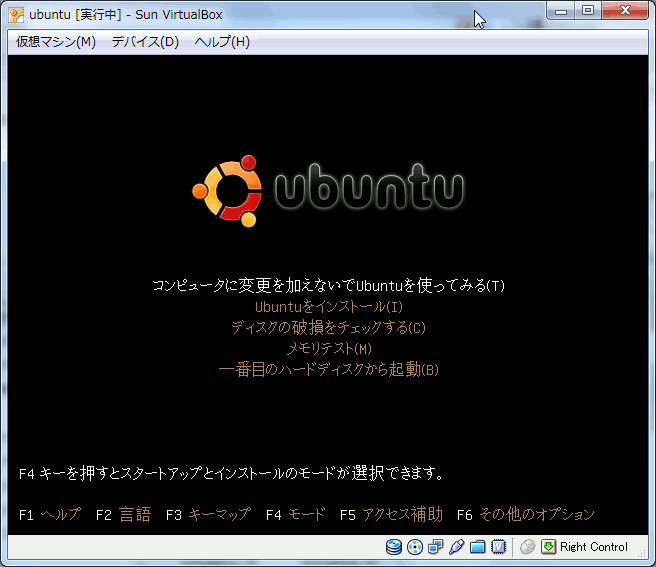The width and height of the screenshot is (656, 567).
Task: Click the F2 言語 option
Action: (123, 515)
